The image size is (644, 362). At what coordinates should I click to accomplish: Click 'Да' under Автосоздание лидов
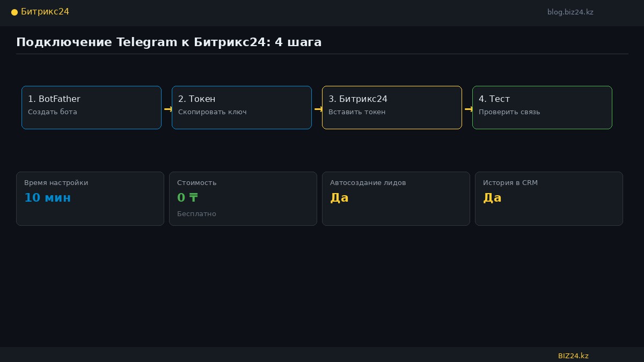click(x=339, y=197)
